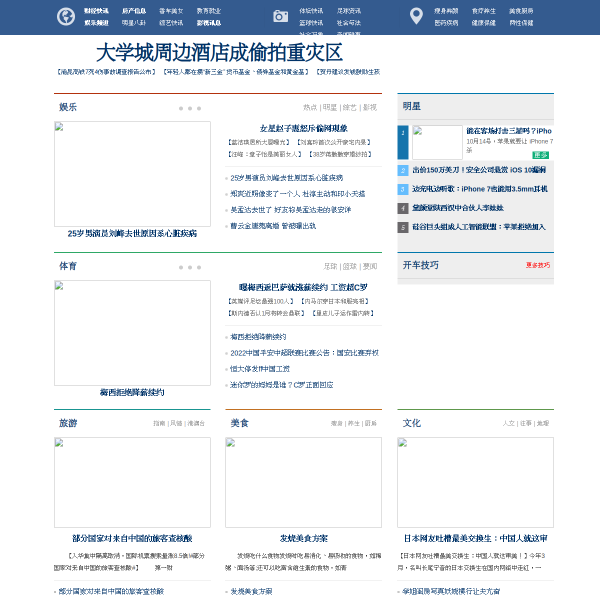Switch to 影视 tab in 娱乐 section
This screenshot has height=600, width=600.
370,108
